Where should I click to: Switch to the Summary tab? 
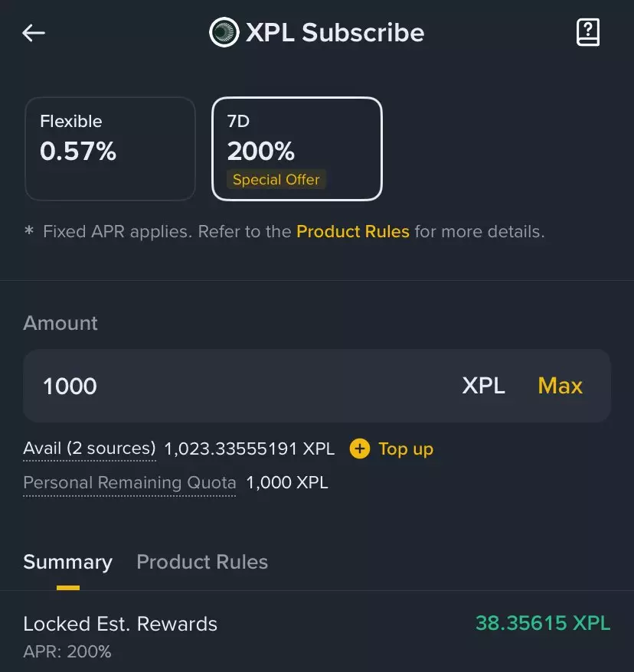(67, 563)
